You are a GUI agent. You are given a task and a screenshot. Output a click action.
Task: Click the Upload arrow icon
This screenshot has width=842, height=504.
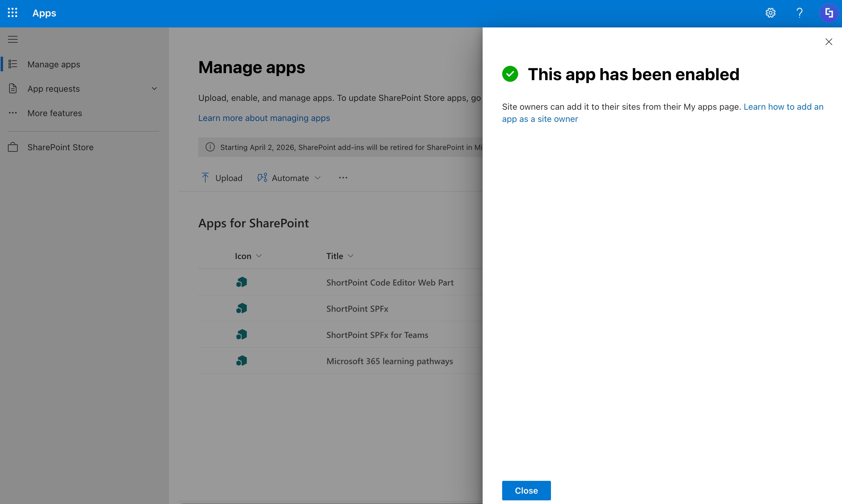pos(205,178)
